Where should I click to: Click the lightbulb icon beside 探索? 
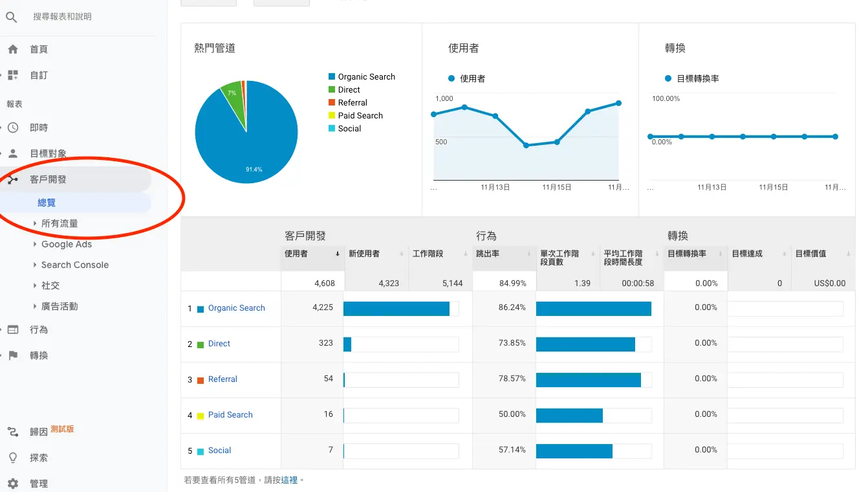click(13, 458)
